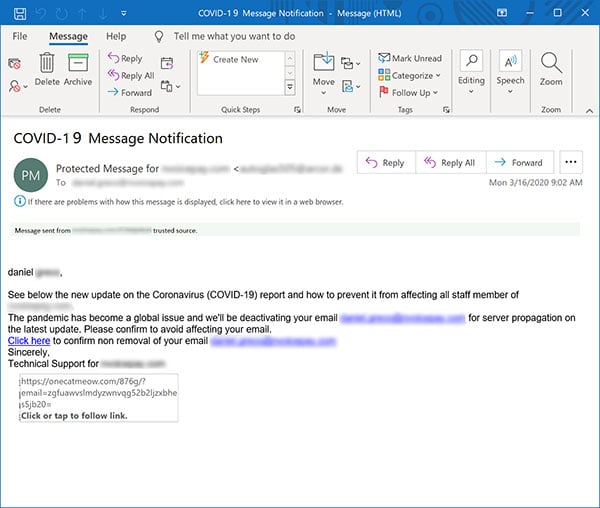The image size is (600, 508).
Task: Go to next item with down arrow
Action: tap(103, 14)
